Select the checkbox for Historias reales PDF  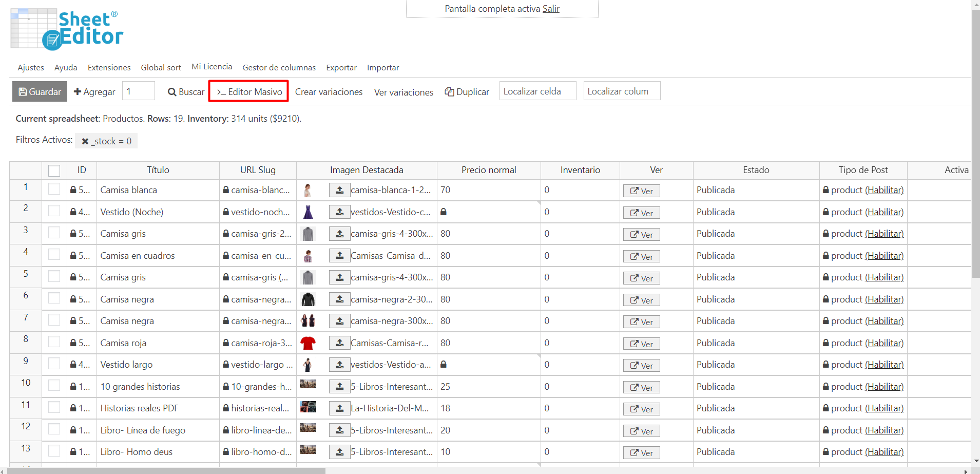[54, 408]
